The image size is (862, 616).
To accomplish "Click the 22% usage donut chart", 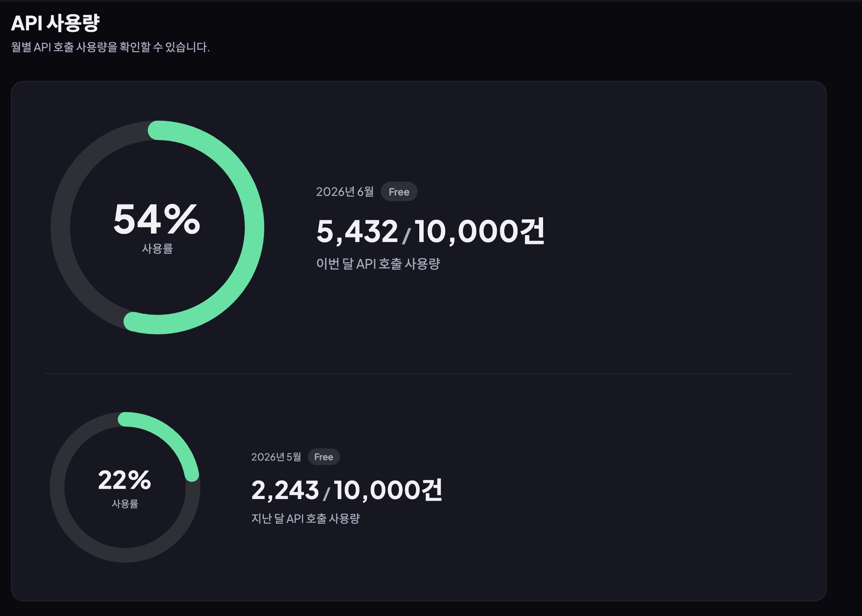I will (125, 487).
